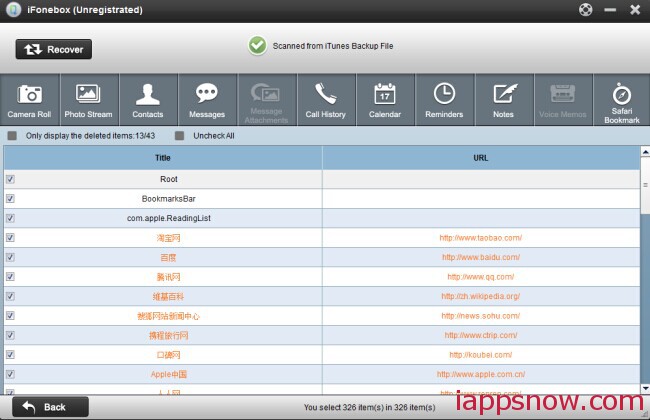Image resolution: width=650 pixels, height=420 pixels.
Task: Open the Calendar category
Action: [385, 100]
